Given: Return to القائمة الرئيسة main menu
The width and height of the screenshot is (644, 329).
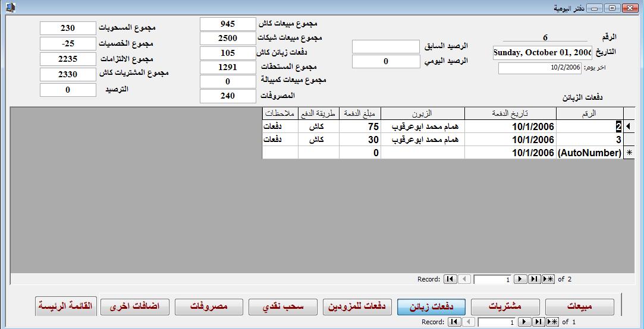Looking at the screenshot, I should [66, 306].
